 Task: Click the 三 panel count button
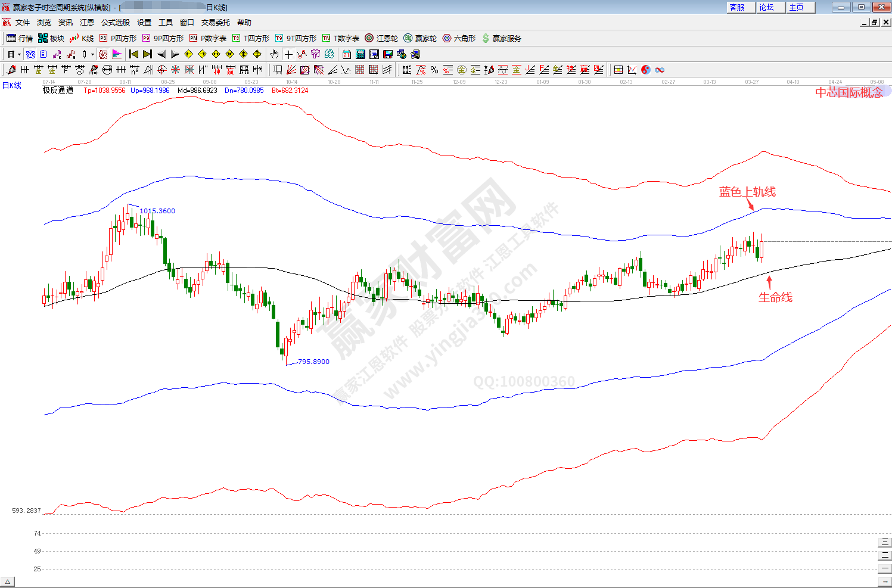[x=885, y=543]
